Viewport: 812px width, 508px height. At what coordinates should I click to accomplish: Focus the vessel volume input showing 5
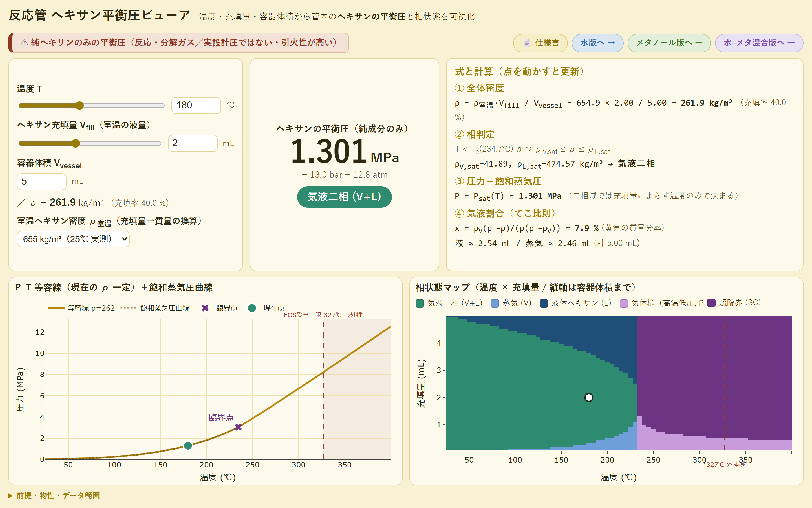(42, 181)
